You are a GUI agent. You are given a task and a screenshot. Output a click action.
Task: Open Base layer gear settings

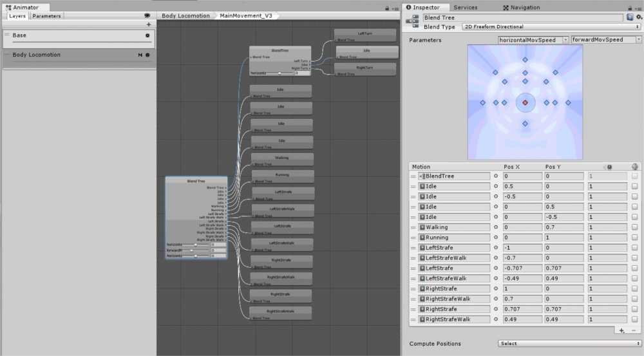tap(147, 35)
